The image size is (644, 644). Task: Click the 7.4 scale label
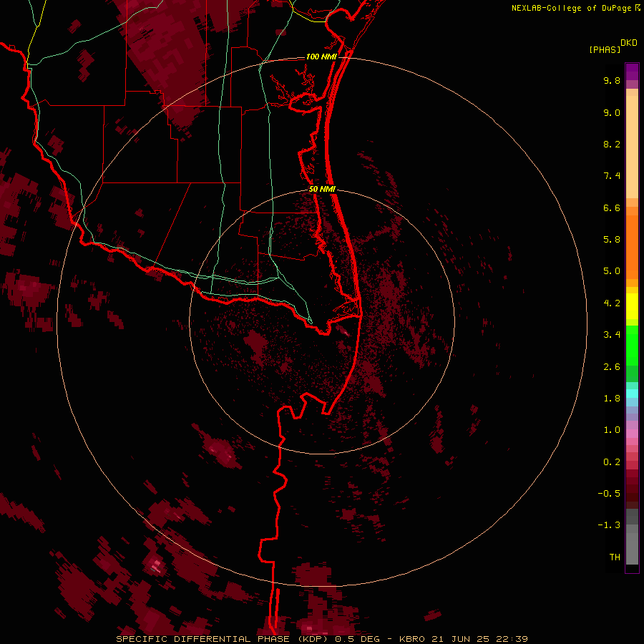612,176
